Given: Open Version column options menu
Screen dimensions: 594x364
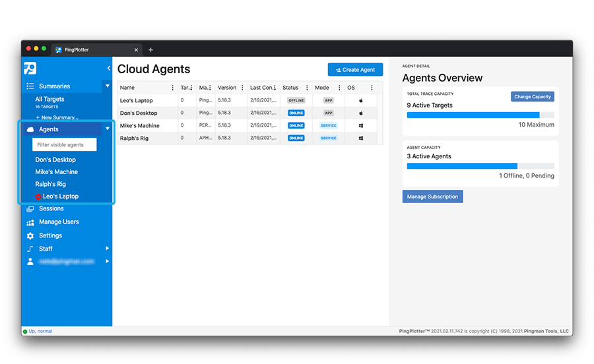Looking at the screenshot, I should (x=242, y=88).
